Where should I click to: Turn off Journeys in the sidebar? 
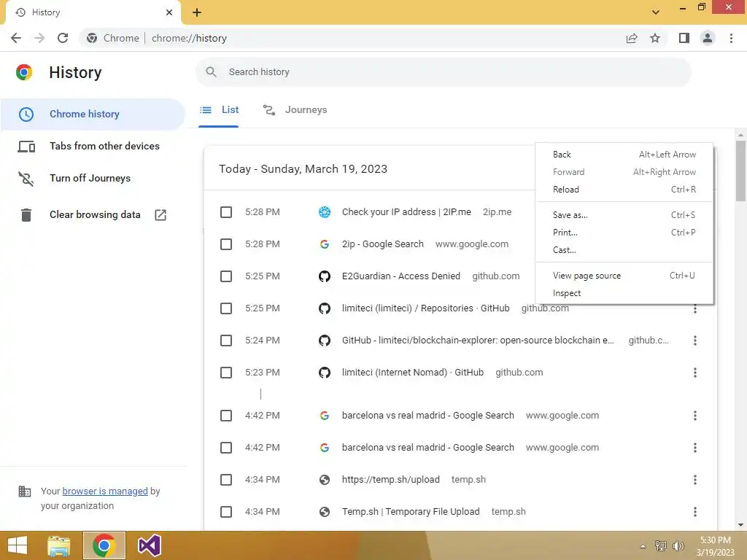pos(93,178)
